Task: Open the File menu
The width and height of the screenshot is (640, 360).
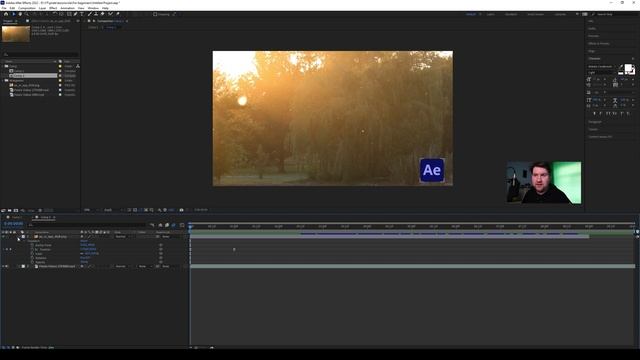Action: click(4, 8)
